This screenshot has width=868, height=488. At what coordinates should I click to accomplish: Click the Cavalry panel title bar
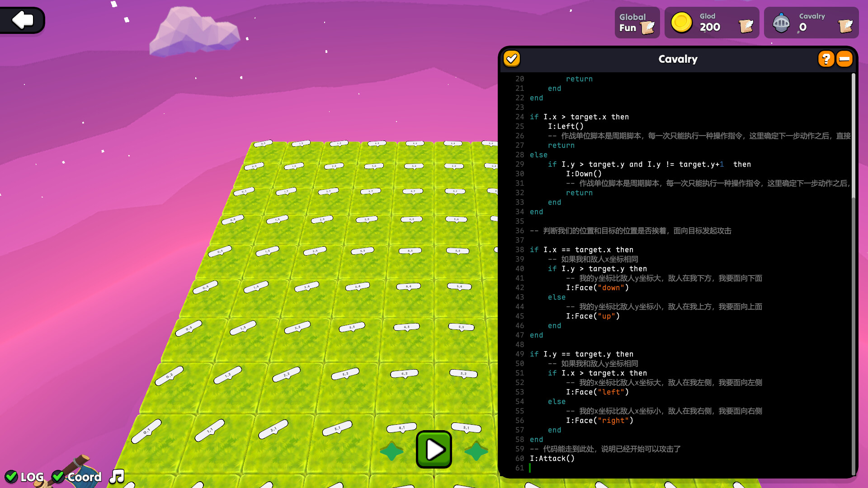coord(678,59)
